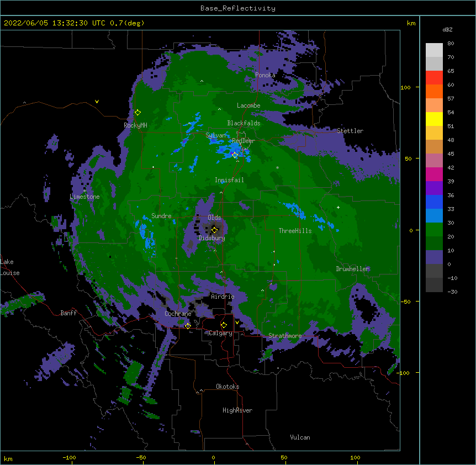This screenshot has height=465, width=476.
Task: Click the km unit label at bottom left
Action: click(x=8, y=458)
